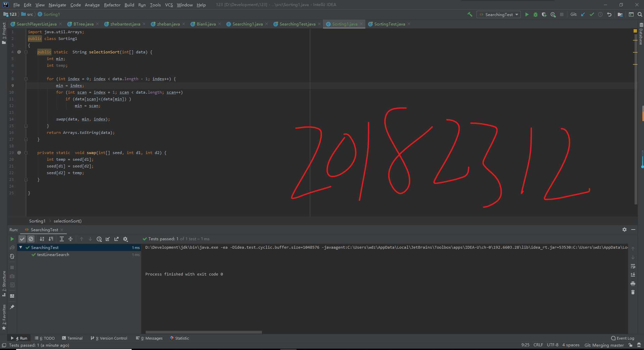Image resolution: width=644 pixels, height=350 pixels.
Task: Open the File menu
Action: [x=16, y=5]
